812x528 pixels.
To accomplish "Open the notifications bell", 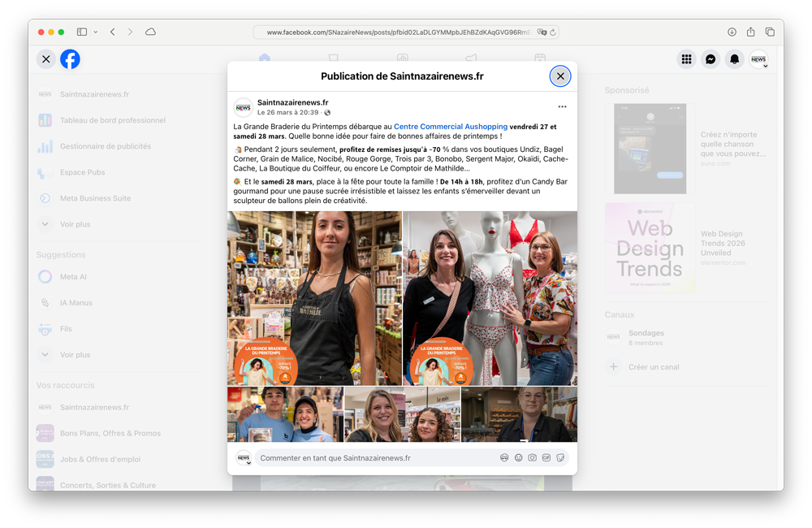I will pos(734,59).
